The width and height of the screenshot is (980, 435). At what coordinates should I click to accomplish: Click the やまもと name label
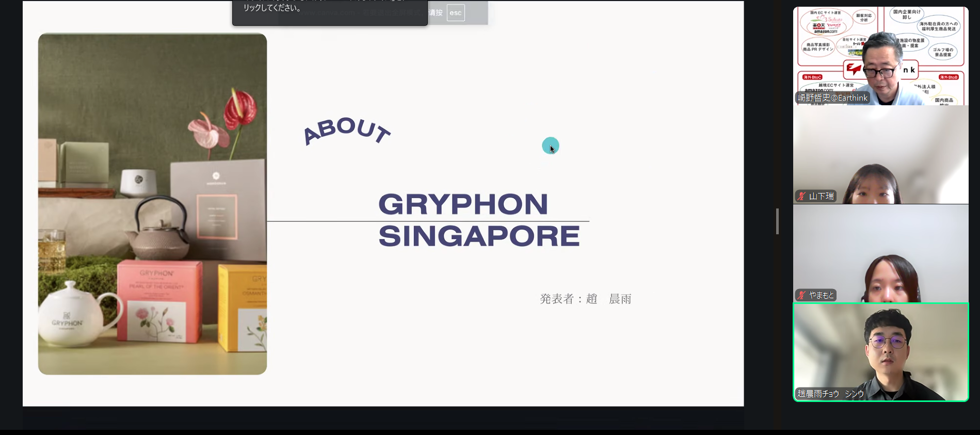pyautogui.click(x=821, y=295)
